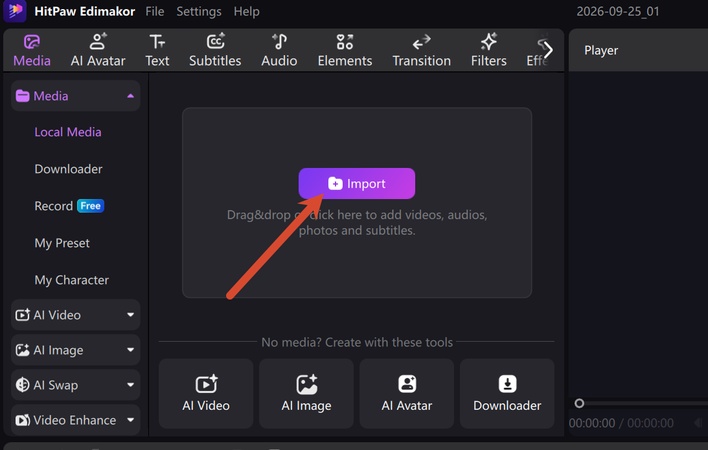Open the File menu

tap(154, 11)
